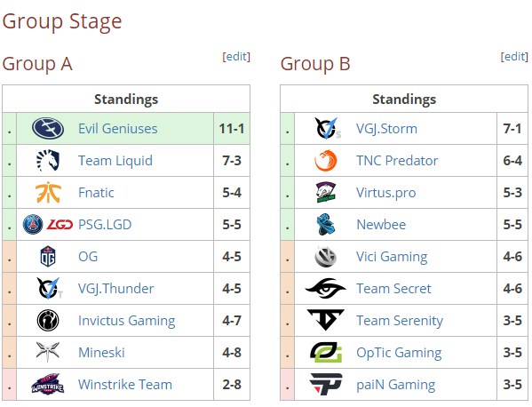Click the Winstrike Team logo
Viewport: 532px width, 407px height.
pos(48,384)
